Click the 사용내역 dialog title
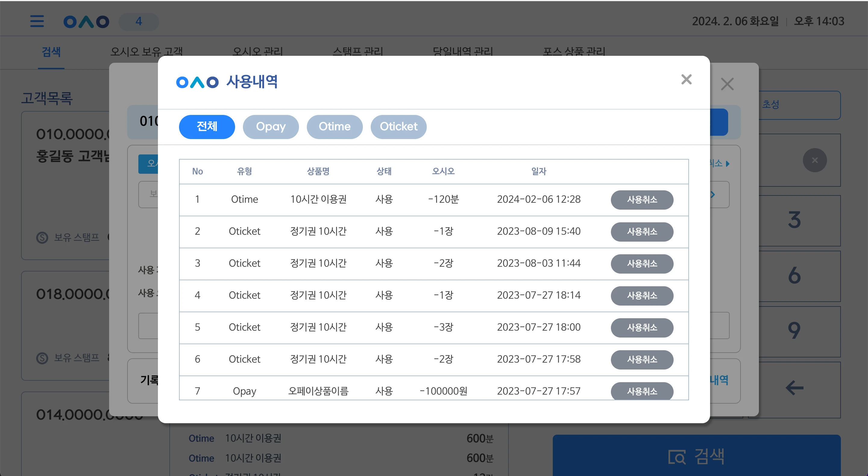 coord(252,82)
